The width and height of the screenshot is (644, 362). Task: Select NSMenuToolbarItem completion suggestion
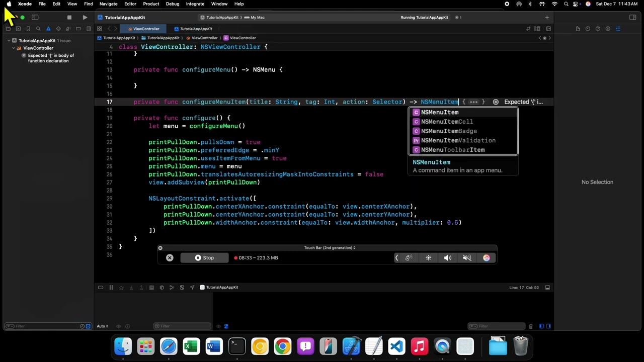click(x=463, y=150)
